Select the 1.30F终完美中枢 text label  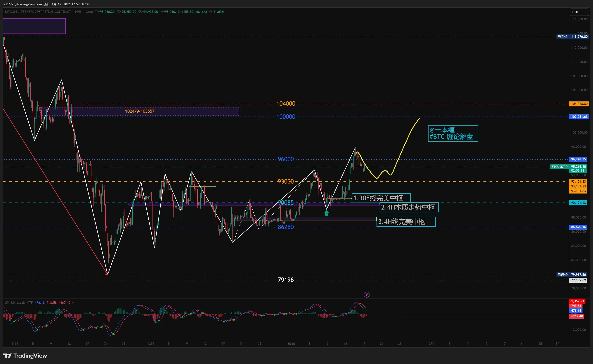tap(381, 198)
